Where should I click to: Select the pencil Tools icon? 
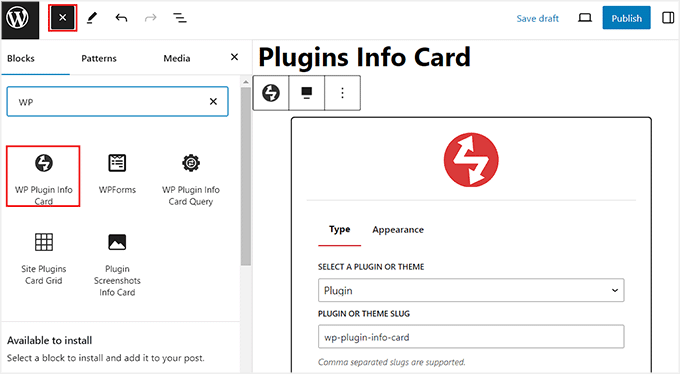[x=92, y=18]
